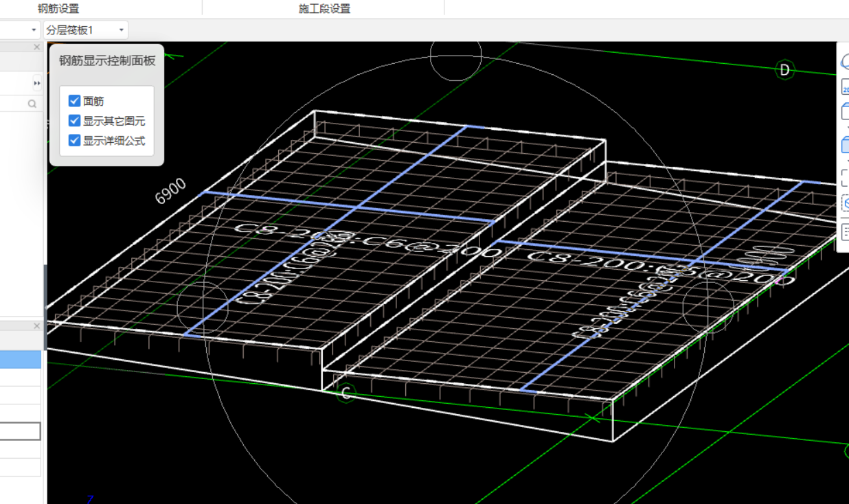
Task: Click axis bubble C in the viewport
Action: (x=346, y=393)
